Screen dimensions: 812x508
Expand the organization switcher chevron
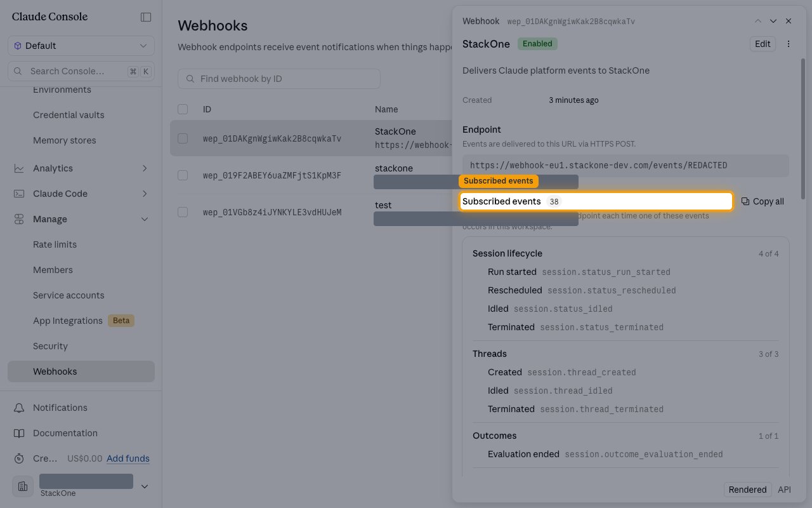(x=145, y=486)
